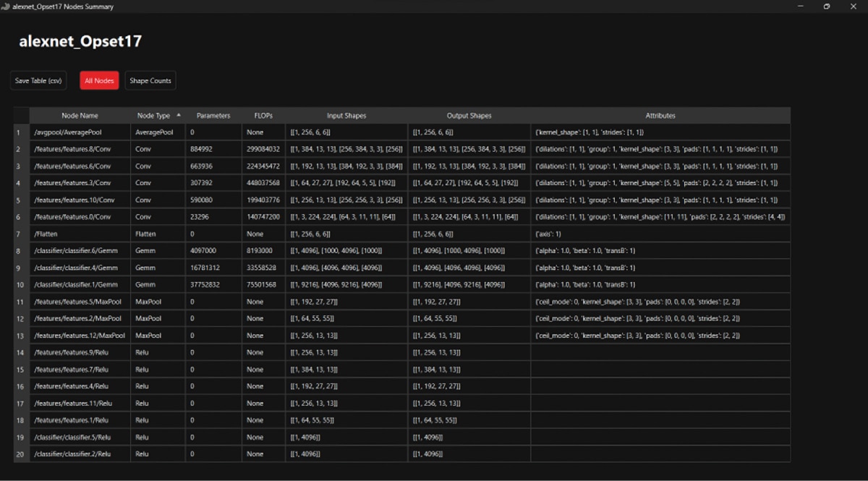Select the /classifier/classifier.6/Gemm cell
This screenshot has height=481, width=868.
[80, 250]
